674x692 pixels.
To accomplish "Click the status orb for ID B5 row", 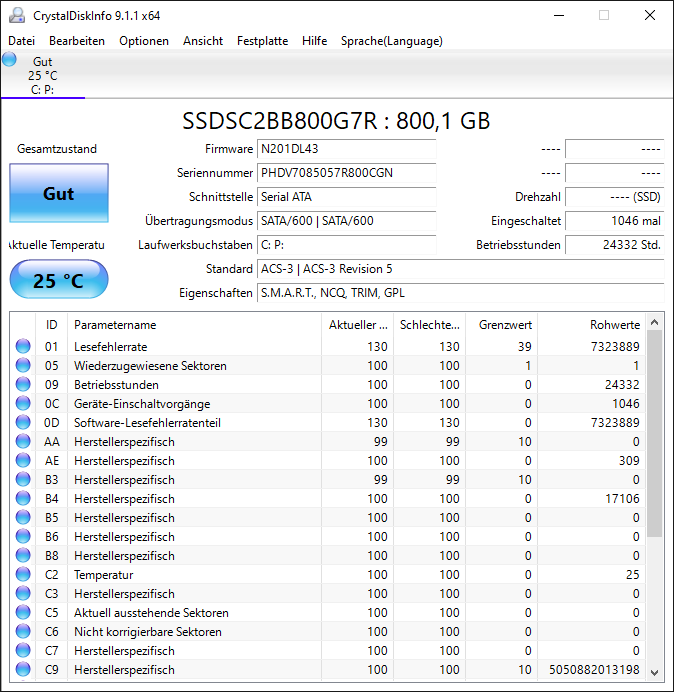I will click(23, 517).
